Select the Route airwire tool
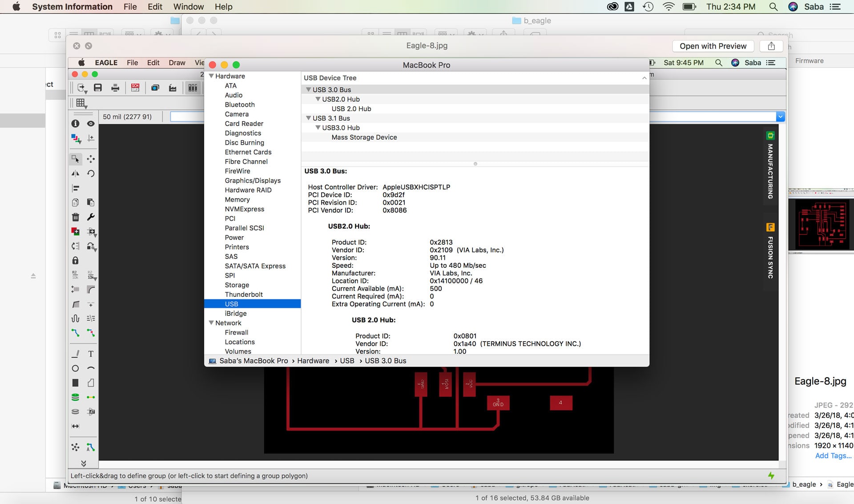 click(x=76, y=333)
